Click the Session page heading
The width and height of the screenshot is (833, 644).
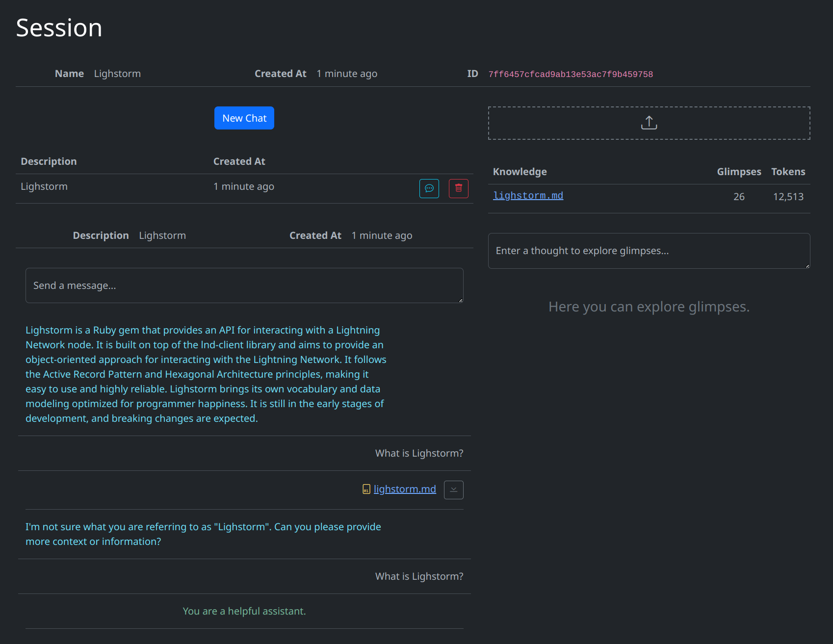pos(59,28)
